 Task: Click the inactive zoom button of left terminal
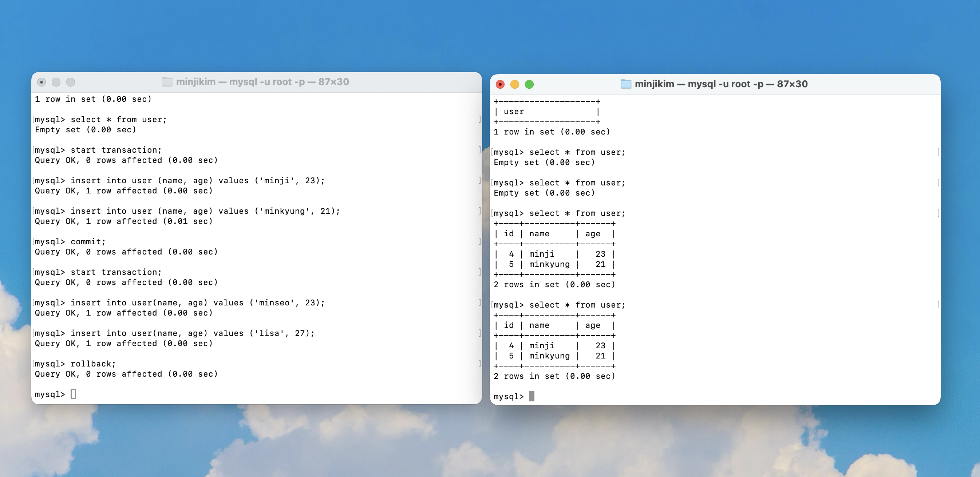click(70, 82)
